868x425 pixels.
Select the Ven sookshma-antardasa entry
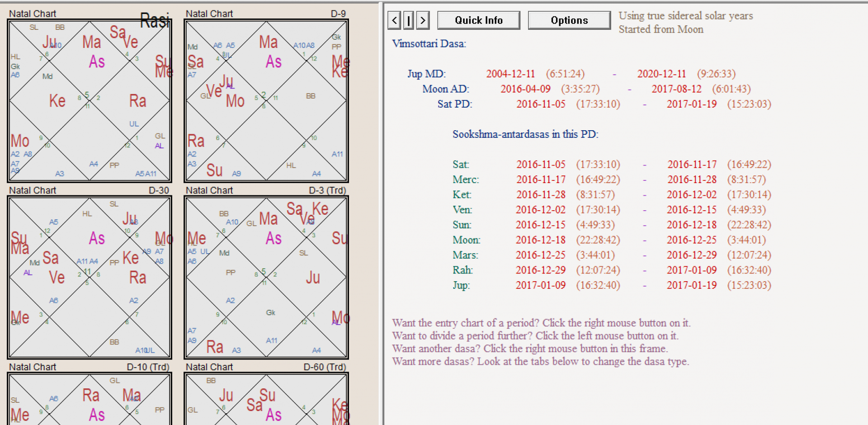462,210
